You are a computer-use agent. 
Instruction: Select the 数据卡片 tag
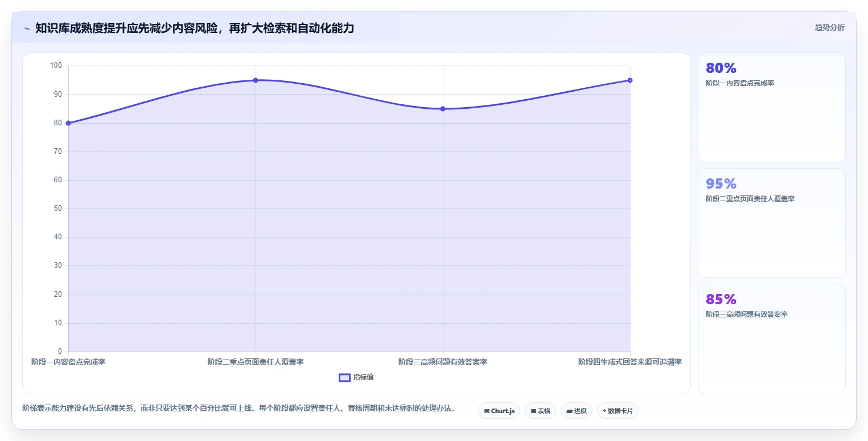(x=618, y=411)
